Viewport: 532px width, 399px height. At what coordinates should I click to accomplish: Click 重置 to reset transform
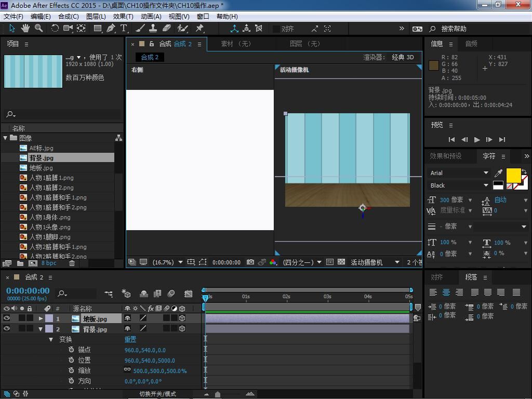130,339
